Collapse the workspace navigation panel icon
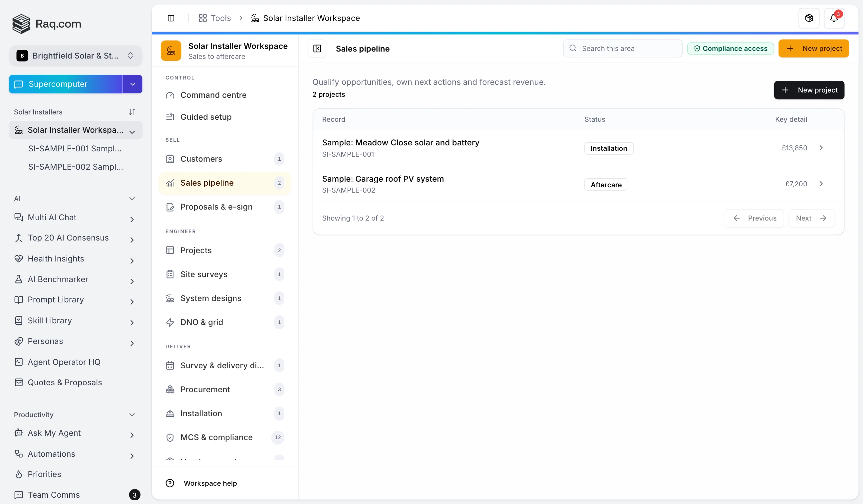 [317, 49]
